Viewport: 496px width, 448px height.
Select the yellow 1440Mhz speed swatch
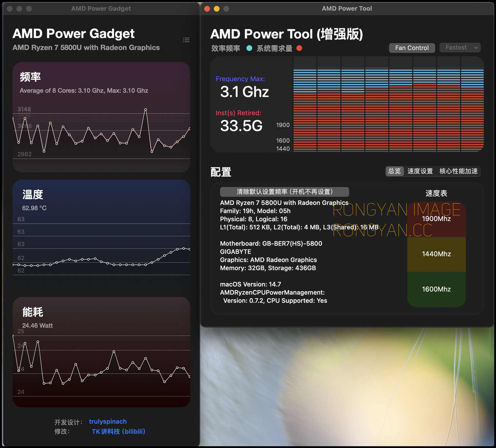(436, 254)
